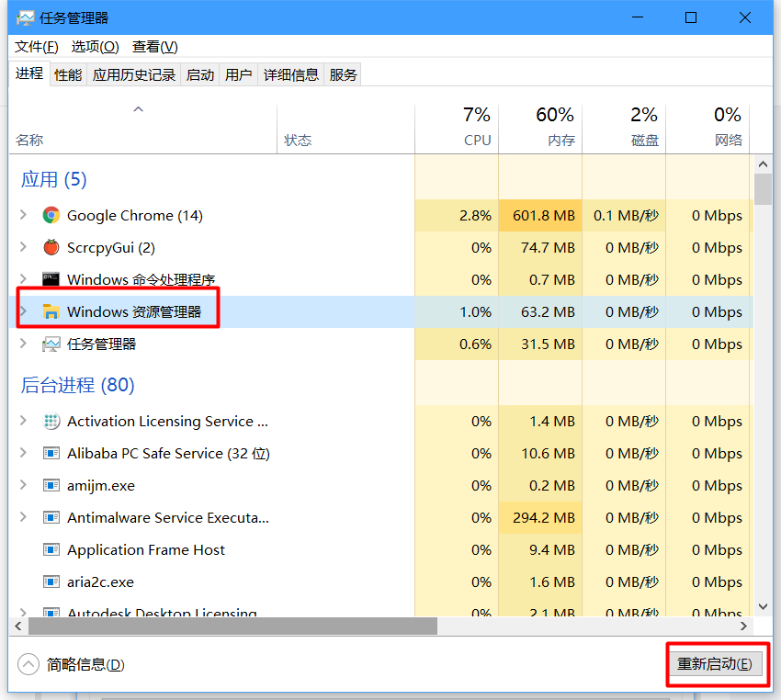Image resolution: width=781 pixels, height=700 pixels.
Task: Expand the 任务管理器 process group
Action: pyautogui.click(x=23, y=344)
